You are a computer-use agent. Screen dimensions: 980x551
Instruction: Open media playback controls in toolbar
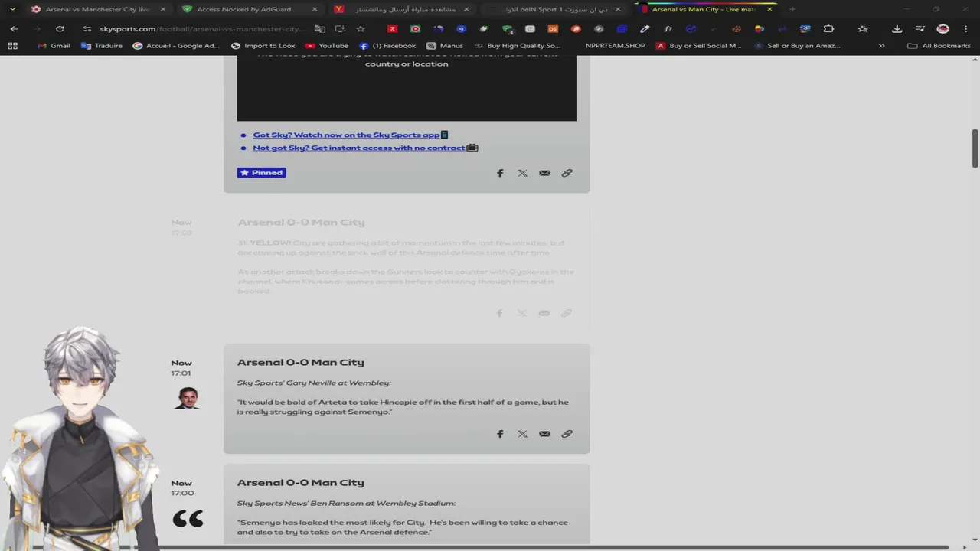(920, 29)
